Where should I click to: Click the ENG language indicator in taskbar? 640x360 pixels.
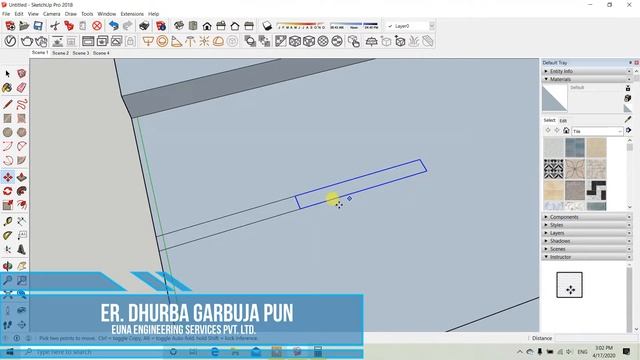(x=582, y=351)
